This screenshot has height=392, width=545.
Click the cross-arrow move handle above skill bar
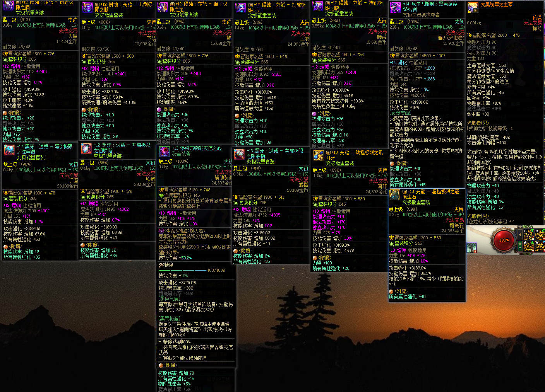(520, 227)
